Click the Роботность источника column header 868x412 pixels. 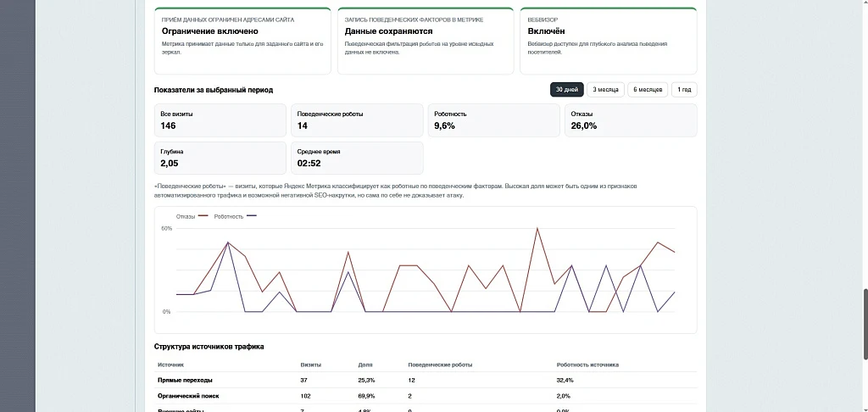(x=587, y=365)
